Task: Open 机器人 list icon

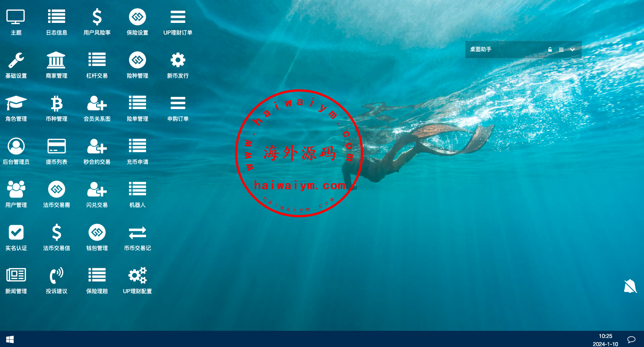Action: tap(137, 190)
